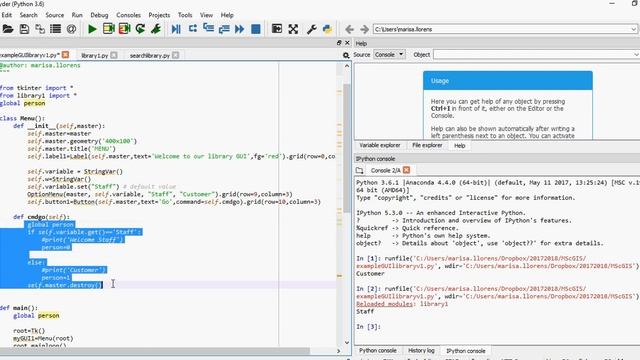Switch to Variable explorer tab
This screenshot has height=360, width=640.
[380, 145]
